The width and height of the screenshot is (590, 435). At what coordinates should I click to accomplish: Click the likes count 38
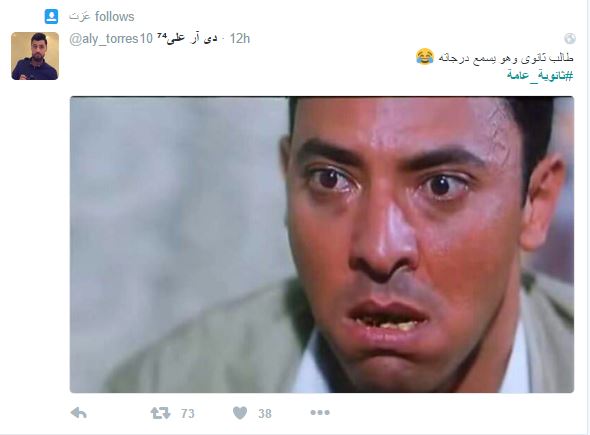265,414
